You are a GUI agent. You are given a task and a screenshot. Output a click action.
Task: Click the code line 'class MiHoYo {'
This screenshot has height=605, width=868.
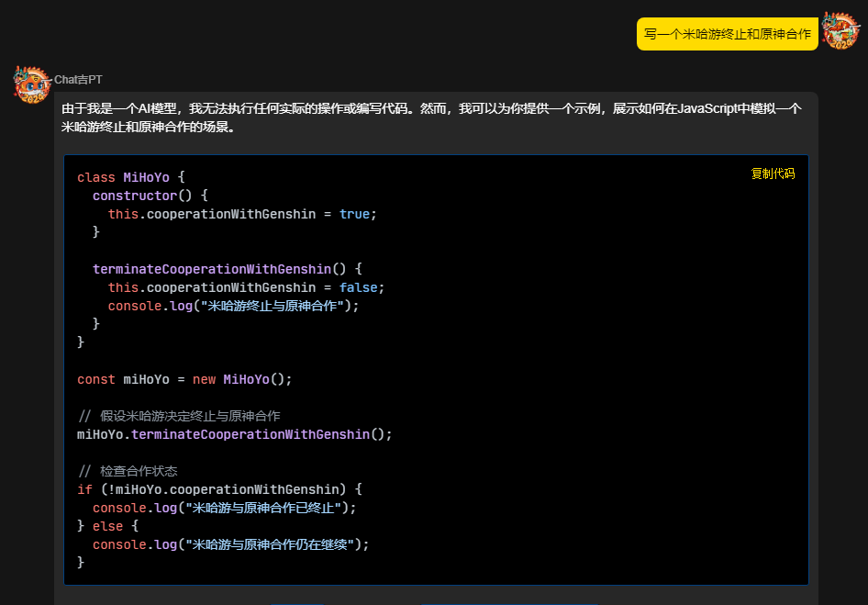tap(131, 177)
